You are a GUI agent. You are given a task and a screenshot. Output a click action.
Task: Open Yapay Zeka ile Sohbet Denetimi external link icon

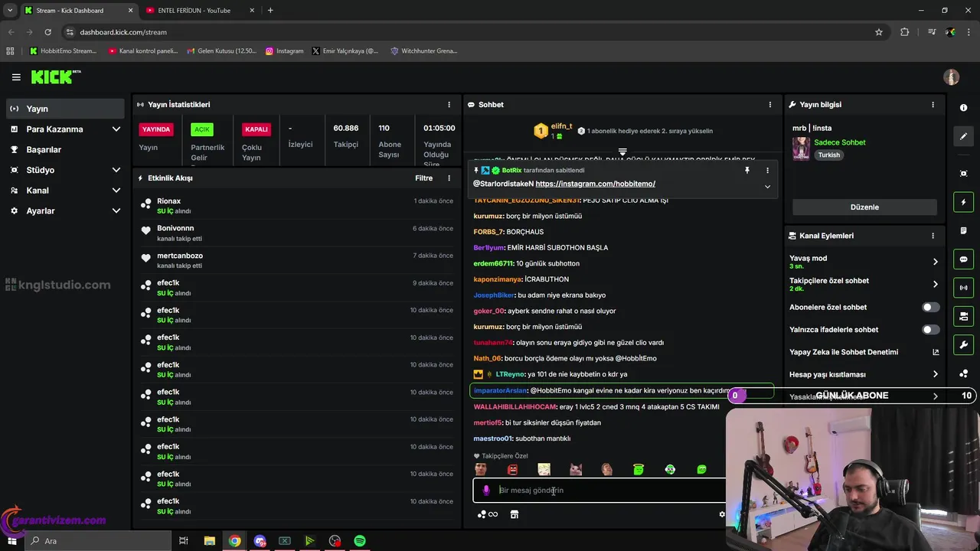[935, 352]
